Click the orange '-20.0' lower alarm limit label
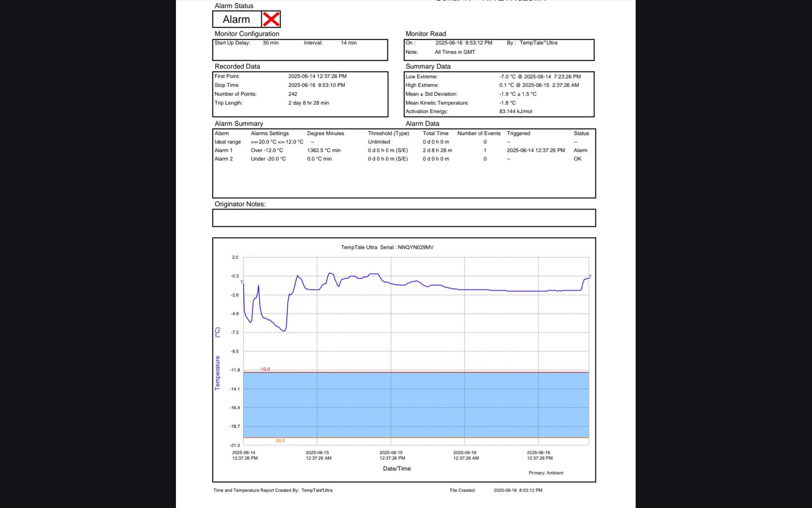This screenshot has height=508, width=812. click(280, 441)
